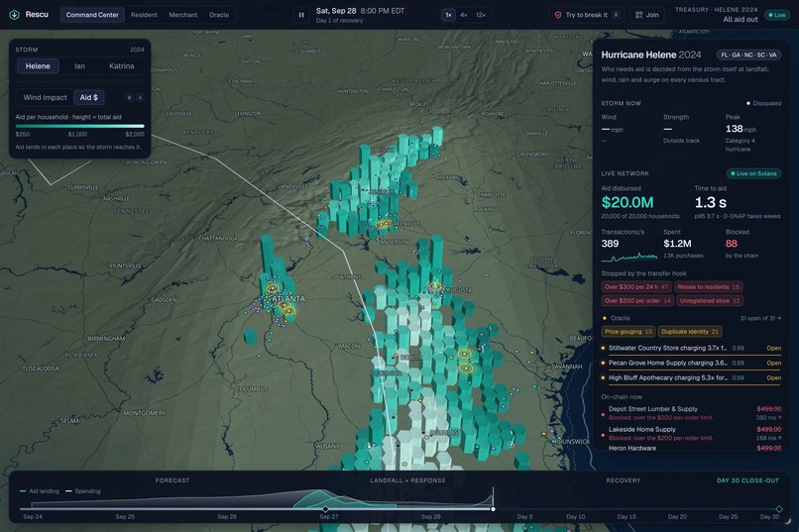Click the Rescu logo icon
This screenshot has width=799, height=532.
[x=14, y=15]
